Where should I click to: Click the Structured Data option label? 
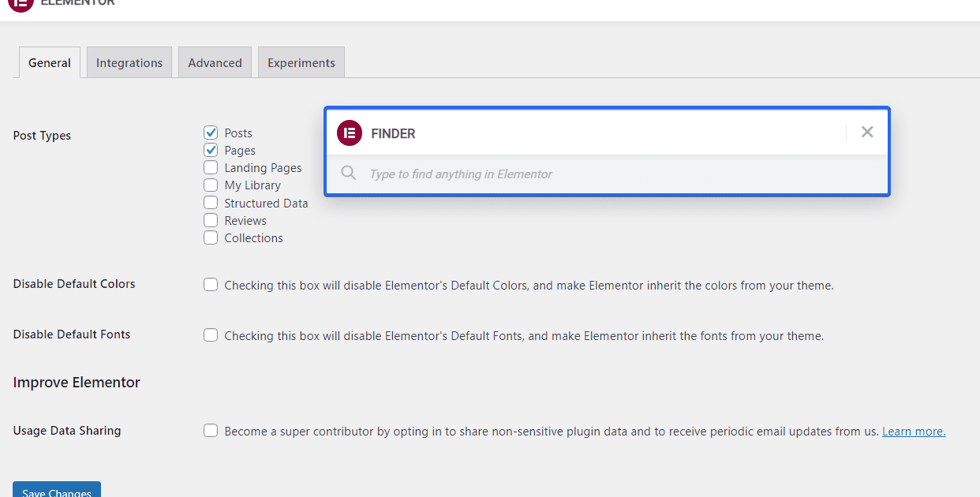tap(266, 203)
